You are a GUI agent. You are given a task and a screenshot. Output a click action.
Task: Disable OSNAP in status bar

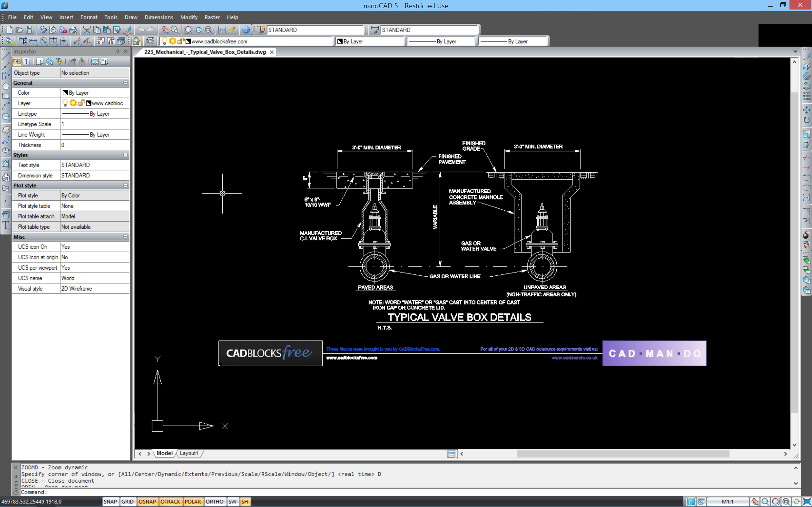click(147, 501)
